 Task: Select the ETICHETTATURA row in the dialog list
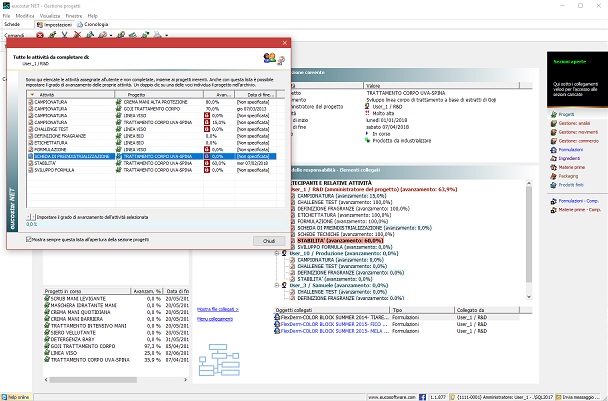click(152, 143)
